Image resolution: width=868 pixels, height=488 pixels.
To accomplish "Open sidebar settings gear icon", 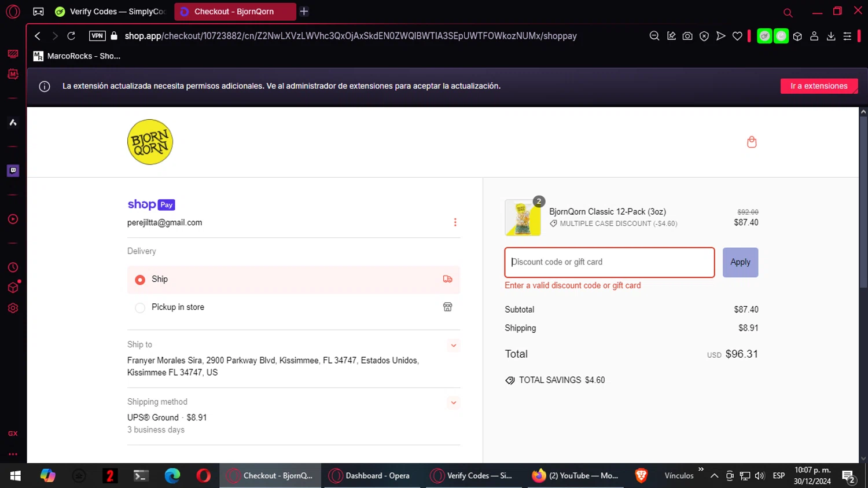I will (x=13, y=308).
